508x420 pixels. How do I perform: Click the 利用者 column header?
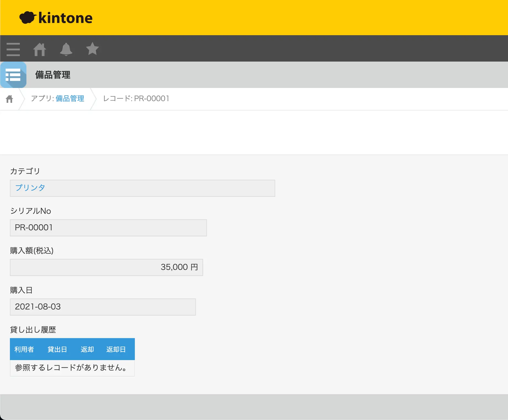[x=24, y=349]
